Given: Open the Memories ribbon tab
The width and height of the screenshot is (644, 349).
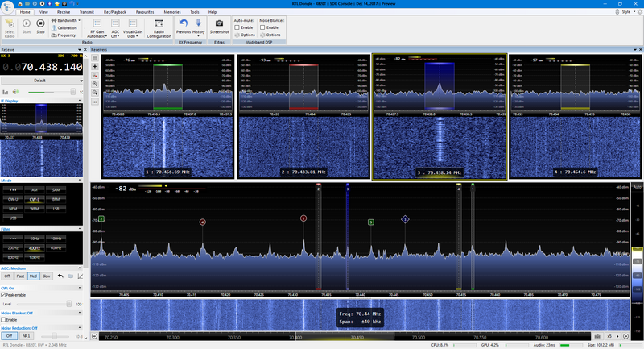Looking at the screenshot, I should 172,12.
